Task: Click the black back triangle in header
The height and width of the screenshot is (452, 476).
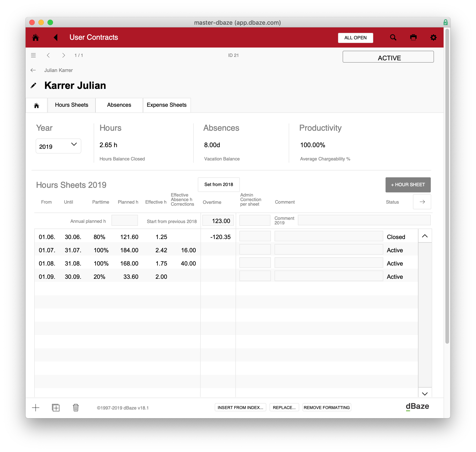Action: click(56, 37)
